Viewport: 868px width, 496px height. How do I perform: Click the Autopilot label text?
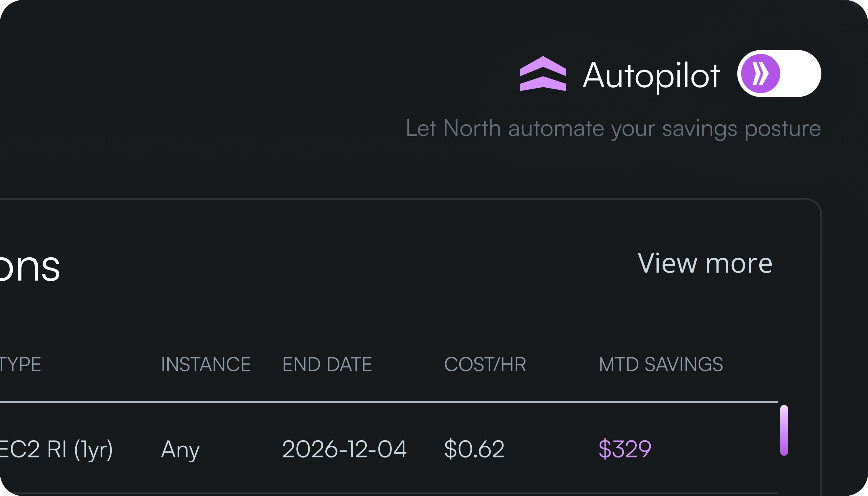651,75
